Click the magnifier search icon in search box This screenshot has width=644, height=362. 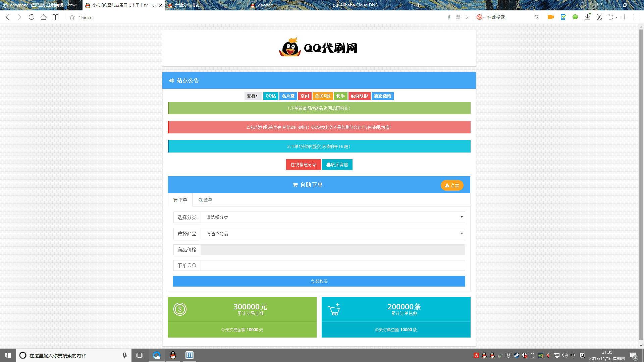tap(537, 17)
